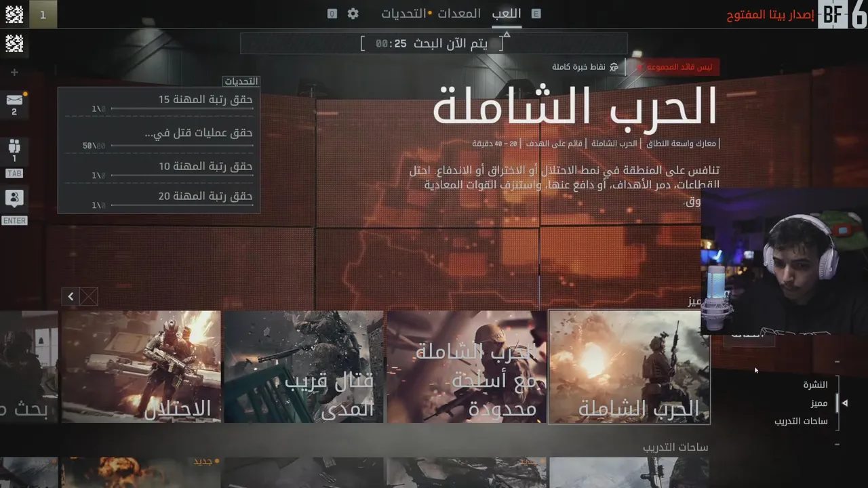Click the إصدار بيتا المفتوح label
Screen dimensions: 868x488
click(770, 15)
